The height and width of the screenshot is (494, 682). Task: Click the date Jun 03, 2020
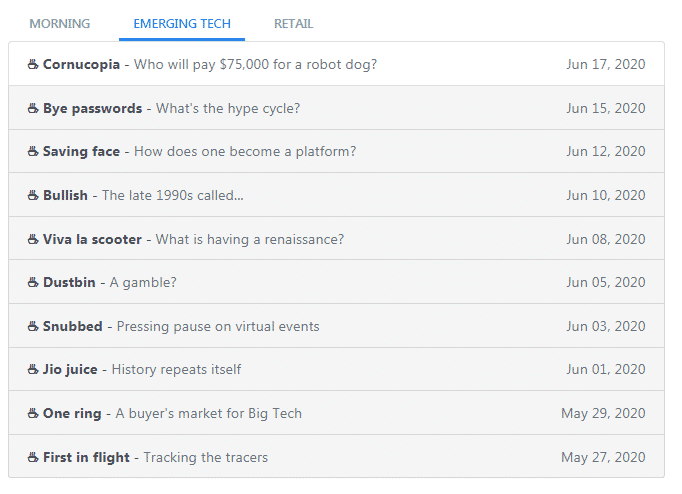tap(605, 326)
